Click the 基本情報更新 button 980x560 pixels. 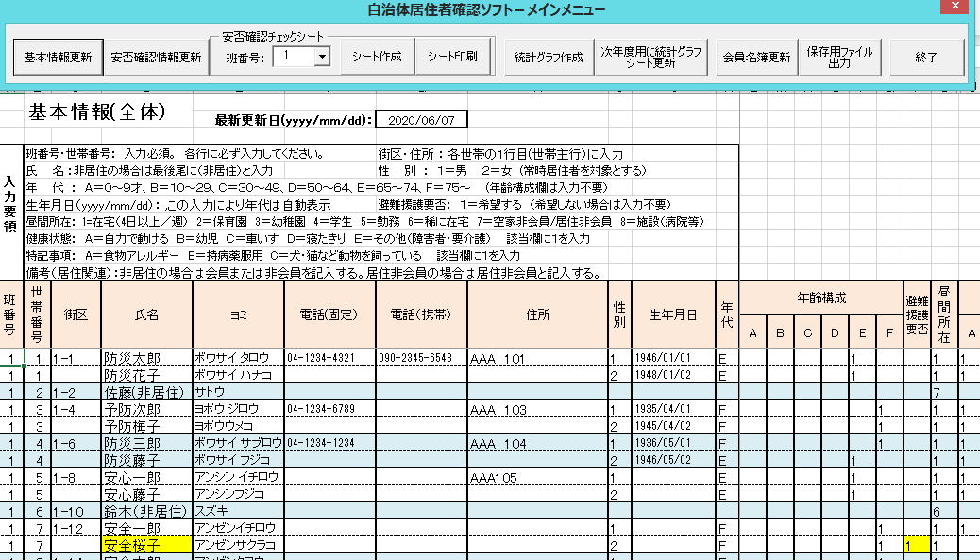(x=58, y=57)
